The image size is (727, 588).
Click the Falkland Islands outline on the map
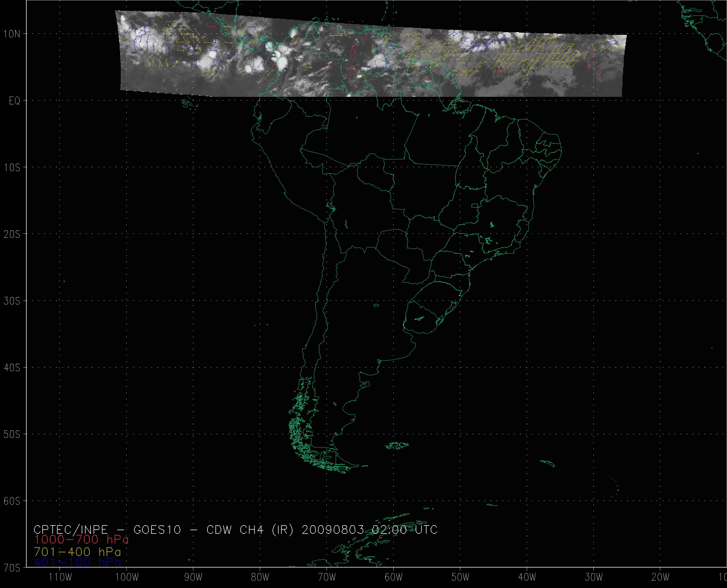click(397, 446)
